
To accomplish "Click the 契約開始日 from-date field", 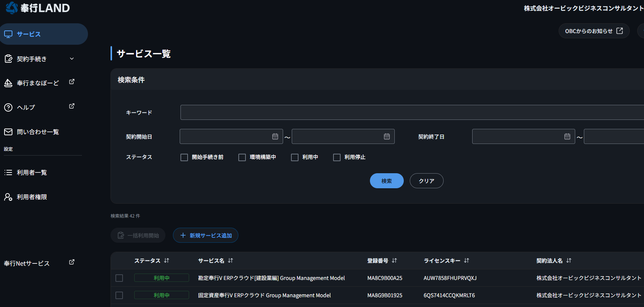I will click(x=231, y=136).
